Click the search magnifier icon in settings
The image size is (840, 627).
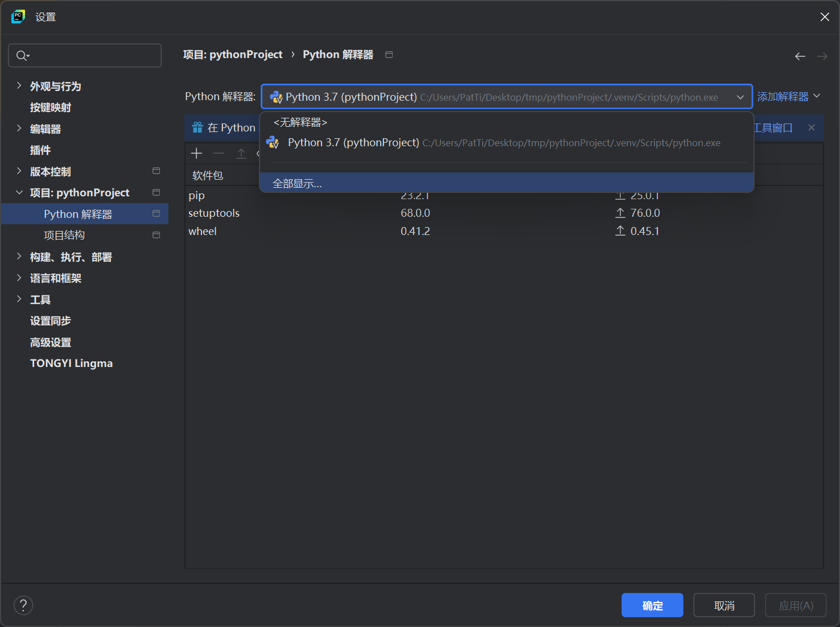[22, 55]
